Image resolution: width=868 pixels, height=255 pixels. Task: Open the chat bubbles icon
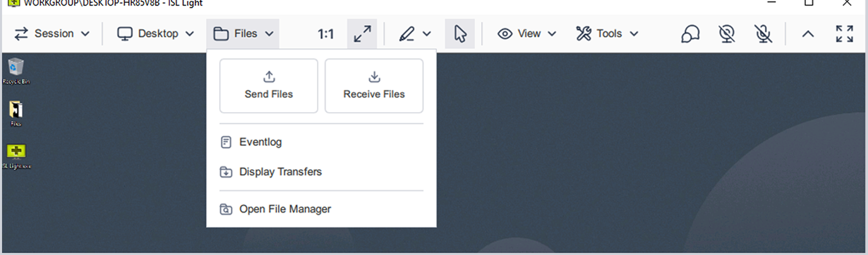pos(690,34)
